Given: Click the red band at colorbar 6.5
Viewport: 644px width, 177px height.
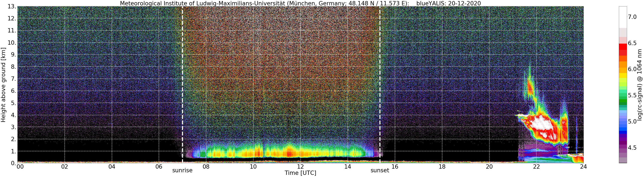Looking at the screenshot, I should pos(623,47).
